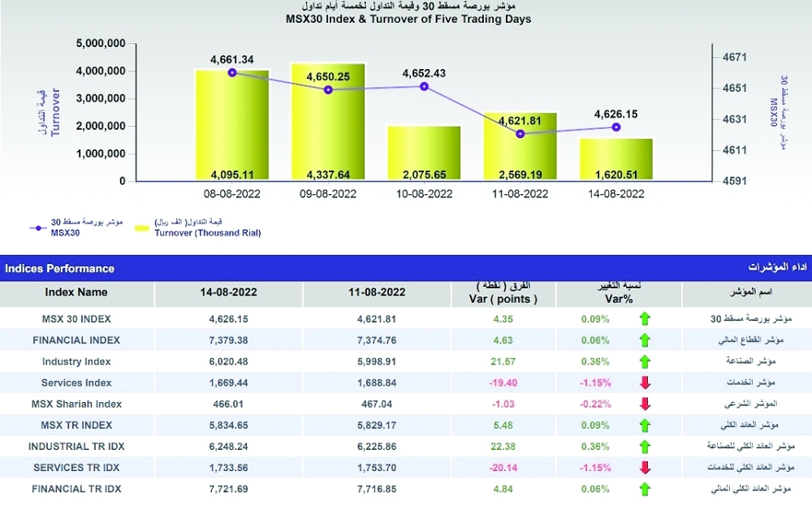Select the Industry Index green up arrow

coord(646,361)
